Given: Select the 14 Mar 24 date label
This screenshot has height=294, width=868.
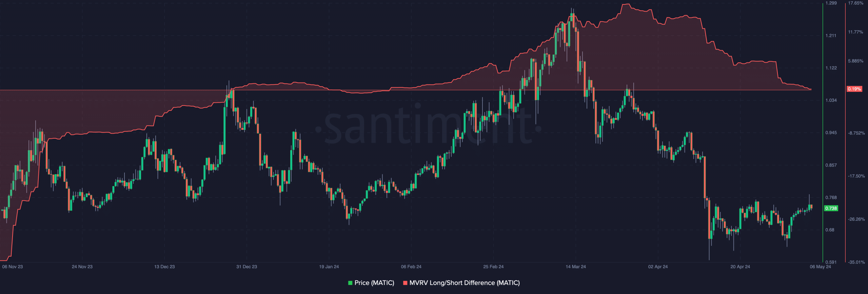Looking at the screenshot, I should pyautogui.click(x=576, y=267).
